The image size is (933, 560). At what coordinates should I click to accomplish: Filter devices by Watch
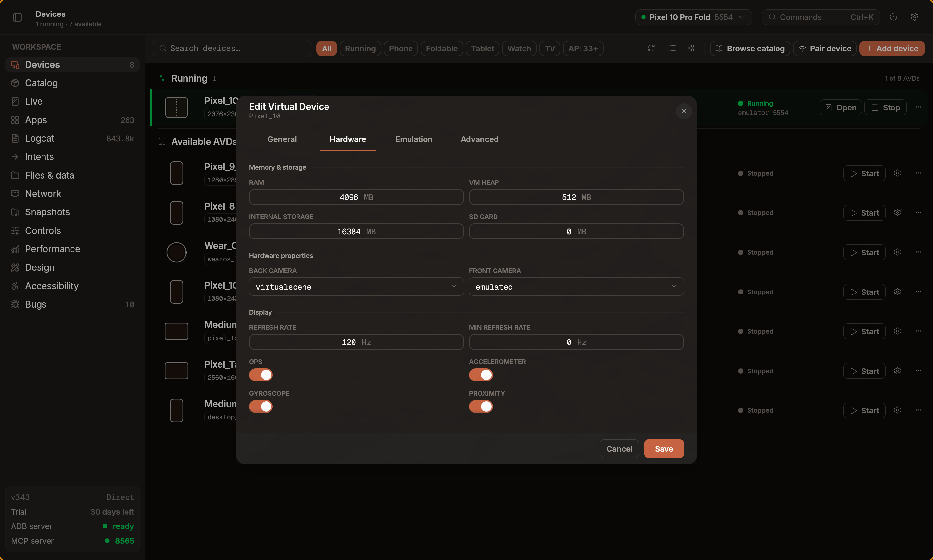pyautogui.click(x=519, y=49)
